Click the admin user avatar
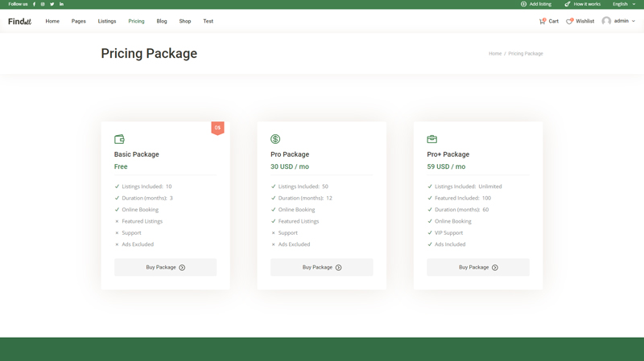644x361 pixels. [x=606, y=21]
